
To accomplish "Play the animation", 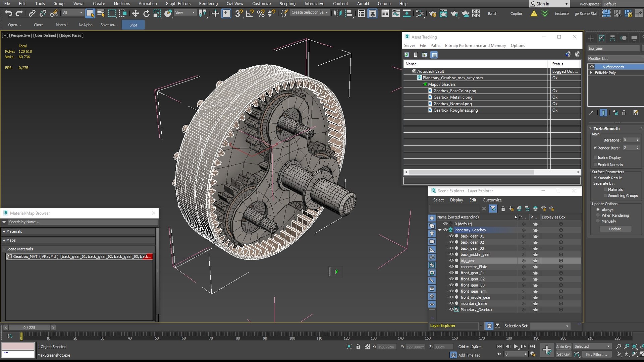I will click(x=516, y=347).
